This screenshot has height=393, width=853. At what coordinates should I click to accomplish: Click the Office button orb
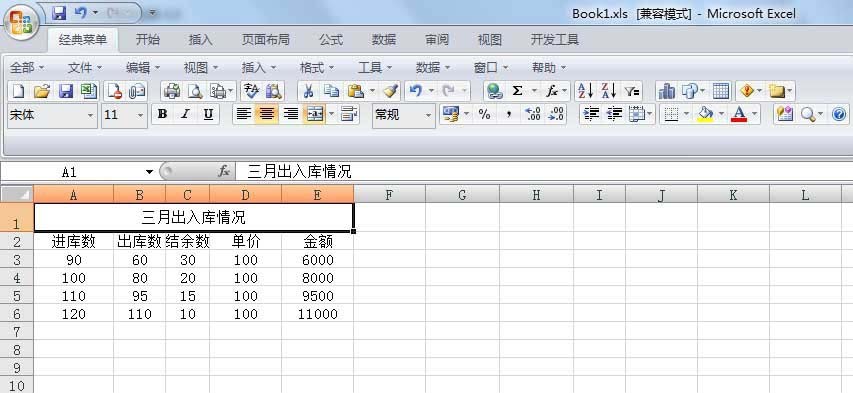coord(21,22)
